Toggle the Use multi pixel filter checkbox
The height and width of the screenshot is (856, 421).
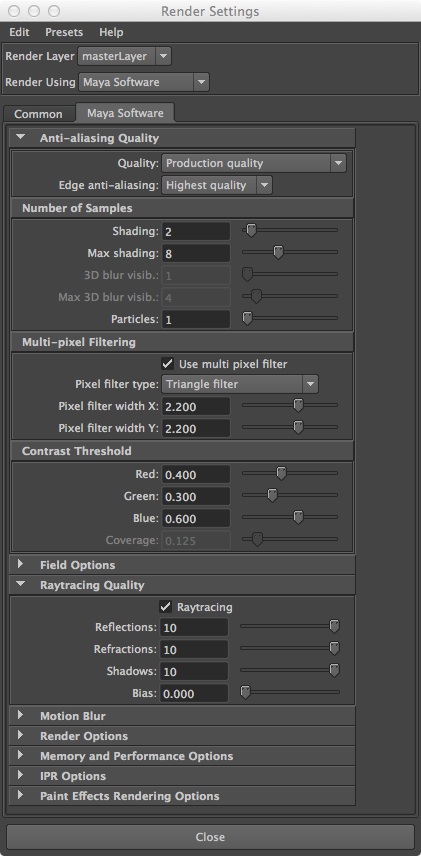pyautogui.click(x=167, y=364)
